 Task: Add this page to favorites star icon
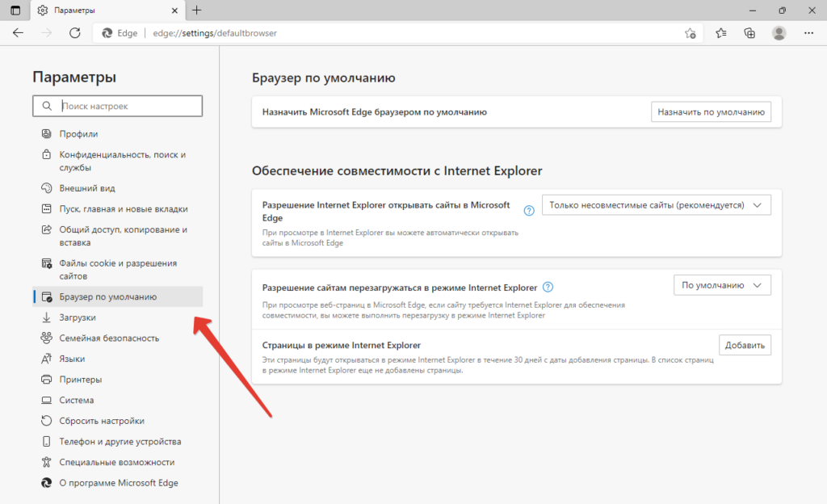690,33
